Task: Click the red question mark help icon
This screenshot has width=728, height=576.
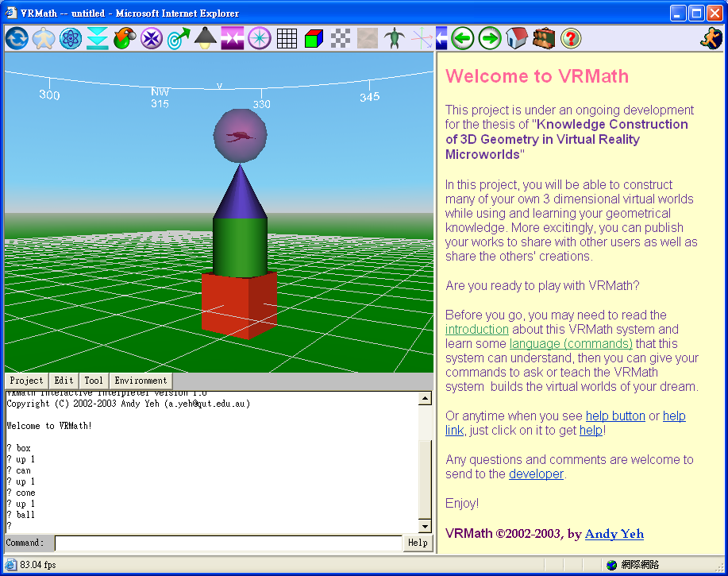Action: click(570, 38)
